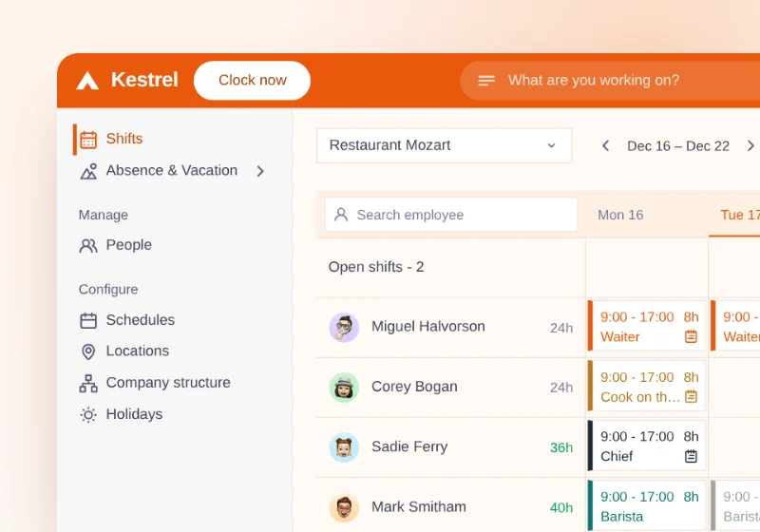This screenshot has width=760, height=532.
Task: Click the lines icon in the working-on bar
Action: (x=486, y=81)
